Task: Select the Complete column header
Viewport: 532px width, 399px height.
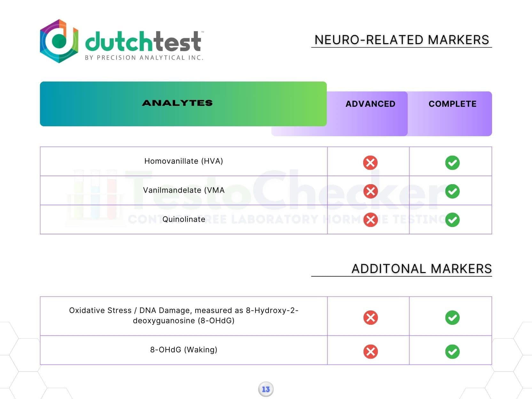Action: click(x=452, y=104)
